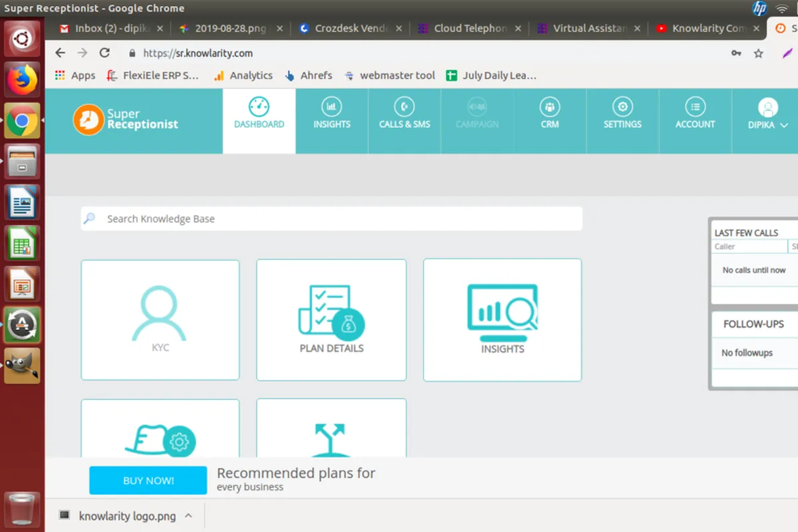Launch LibreOffice Writer from the dock

pyautogui.click(x=22, y=203)
